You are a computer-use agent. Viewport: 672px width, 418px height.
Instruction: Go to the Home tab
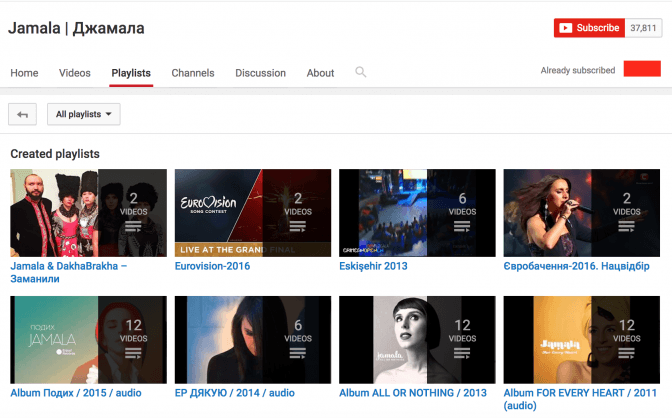(24, 73)
